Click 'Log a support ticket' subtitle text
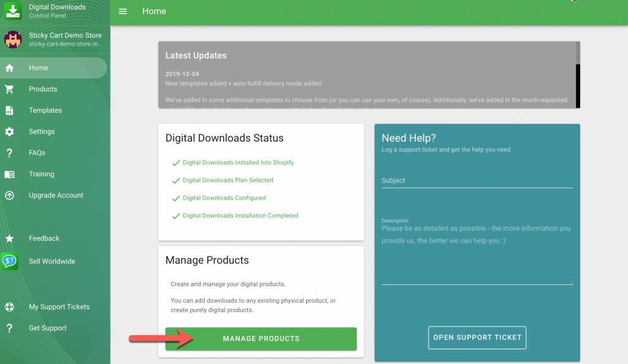This screenshot has width=628, height=364. point(446,150)
